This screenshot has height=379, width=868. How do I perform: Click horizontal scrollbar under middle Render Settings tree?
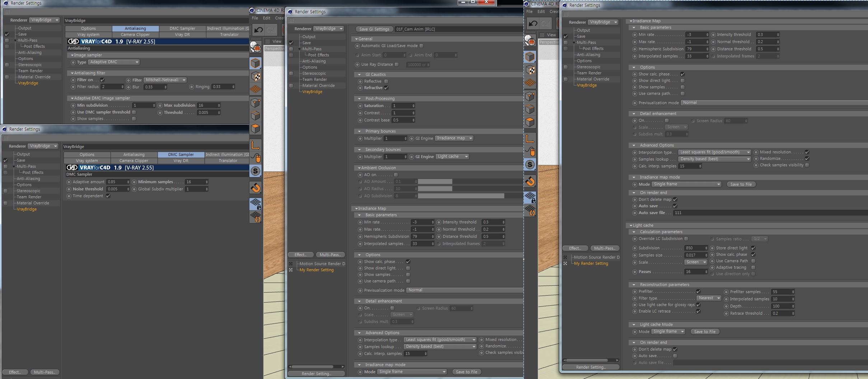[316, 367]
